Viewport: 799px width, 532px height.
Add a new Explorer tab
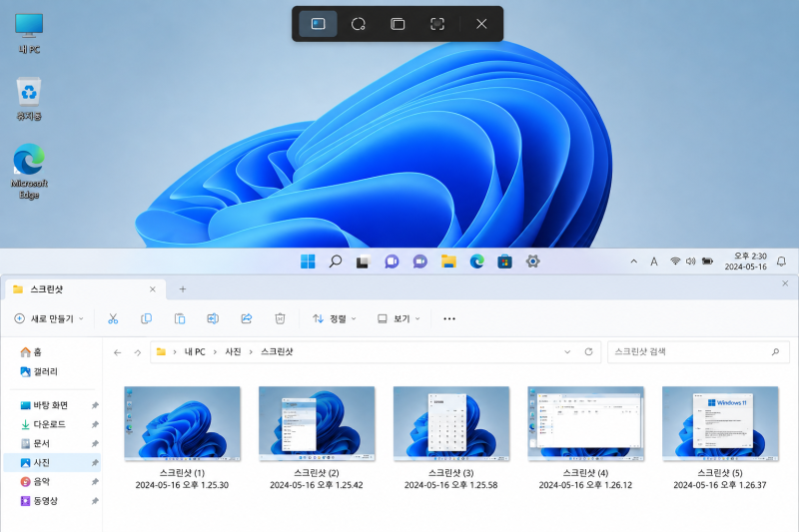[183, 289]
